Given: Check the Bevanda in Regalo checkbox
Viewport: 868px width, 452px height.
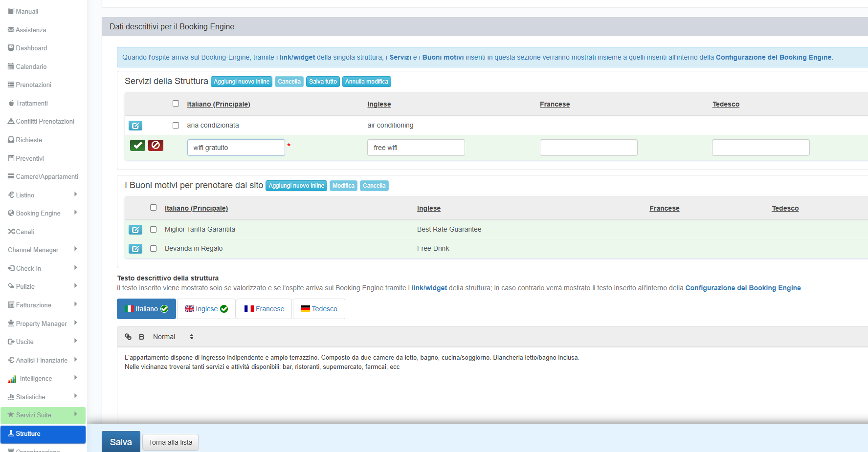Looking at the screenshot, I should [153, 248].
